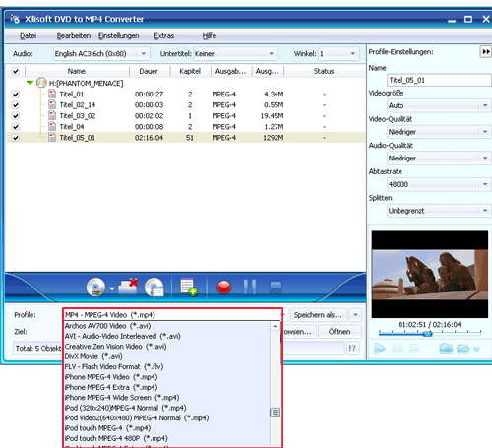Viewport: 492px width, 448px height.
Task: Open the Datei menu
Action: click(28, 35)
